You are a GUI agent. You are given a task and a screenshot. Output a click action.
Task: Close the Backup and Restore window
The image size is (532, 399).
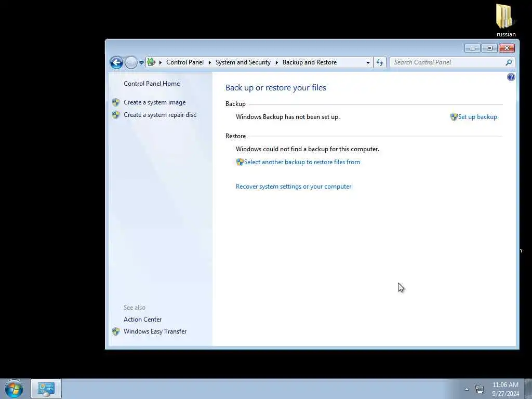pyautogui.click(x=507, y=48)
